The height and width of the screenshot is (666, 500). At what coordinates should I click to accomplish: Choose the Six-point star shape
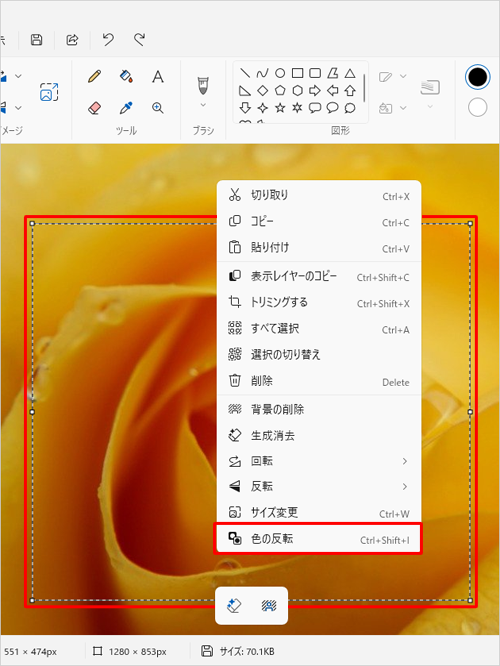[297, 108]
